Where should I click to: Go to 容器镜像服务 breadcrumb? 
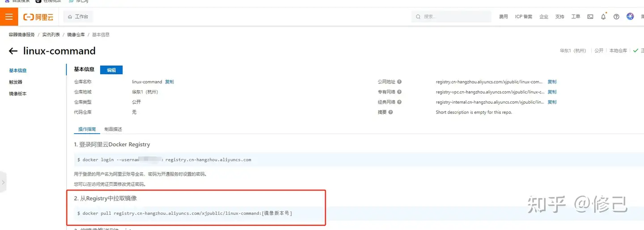(21, 34)
